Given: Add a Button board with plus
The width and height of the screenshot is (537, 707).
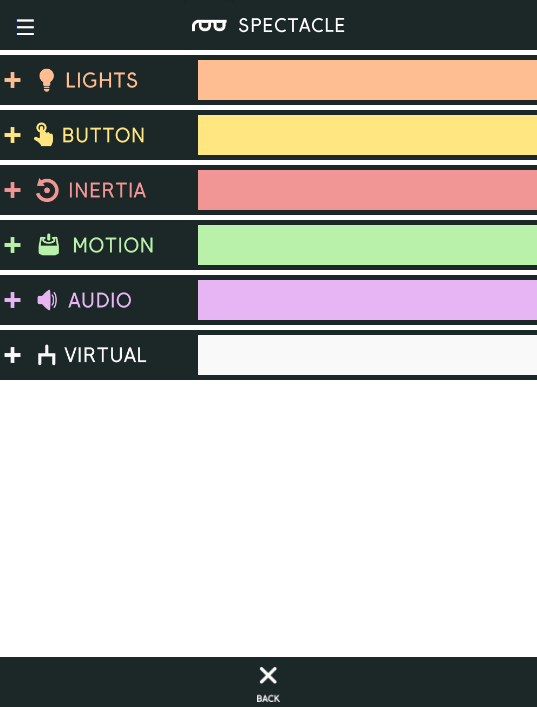Looking at the screenshot, I should point(13,135).
